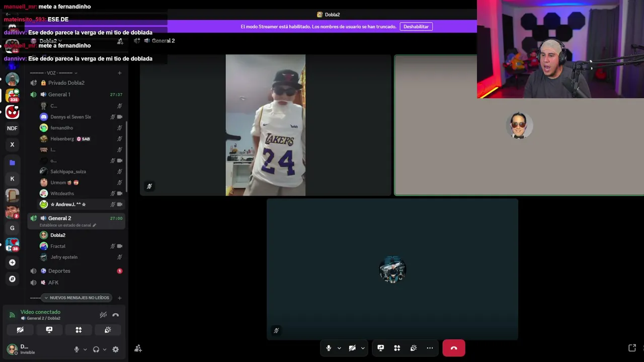Join the AFK voice channel
This screenshot has height=362, width=644.
[76, 283]
